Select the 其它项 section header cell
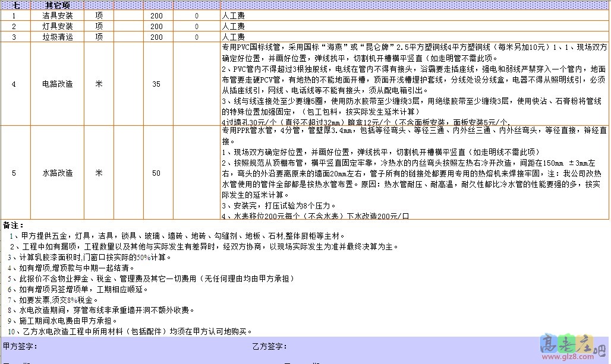 [x=58, y=5]
